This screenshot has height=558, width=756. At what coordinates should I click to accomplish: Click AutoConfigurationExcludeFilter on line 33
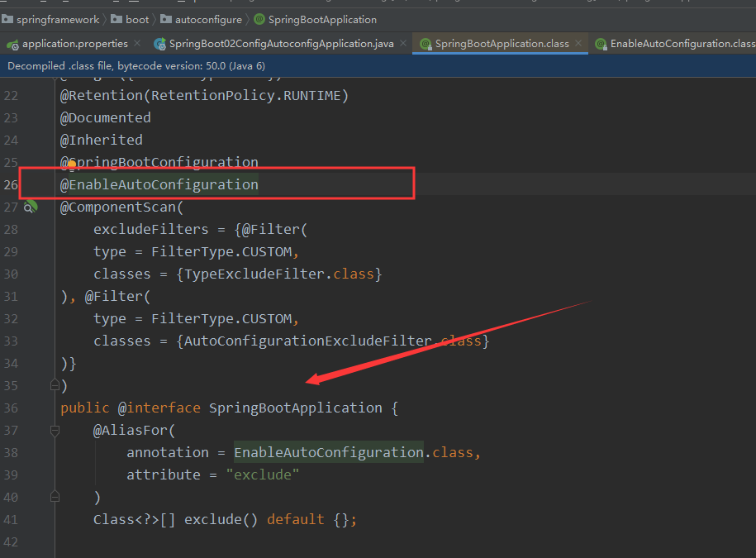[x=307, y=341]
